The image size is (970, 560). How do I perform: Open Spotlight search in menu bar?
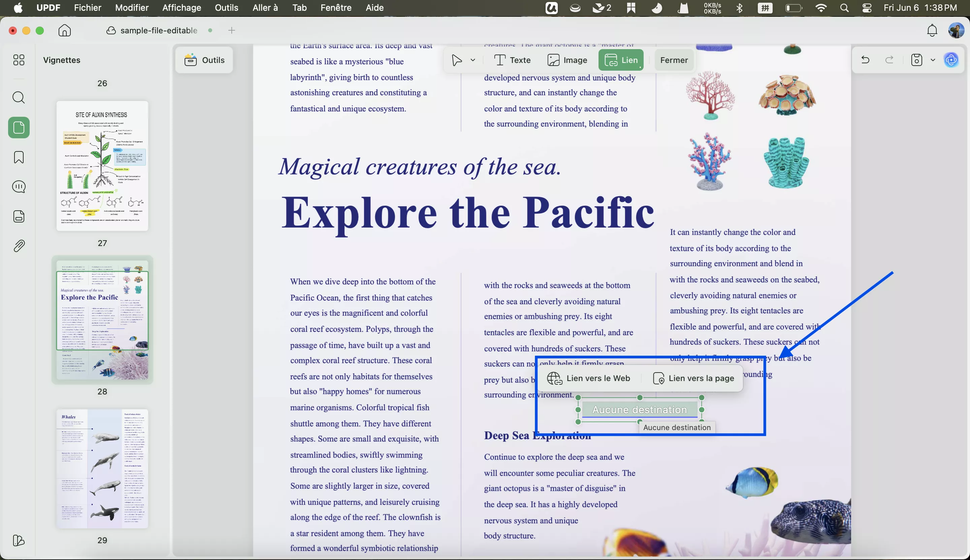point(844,8)
